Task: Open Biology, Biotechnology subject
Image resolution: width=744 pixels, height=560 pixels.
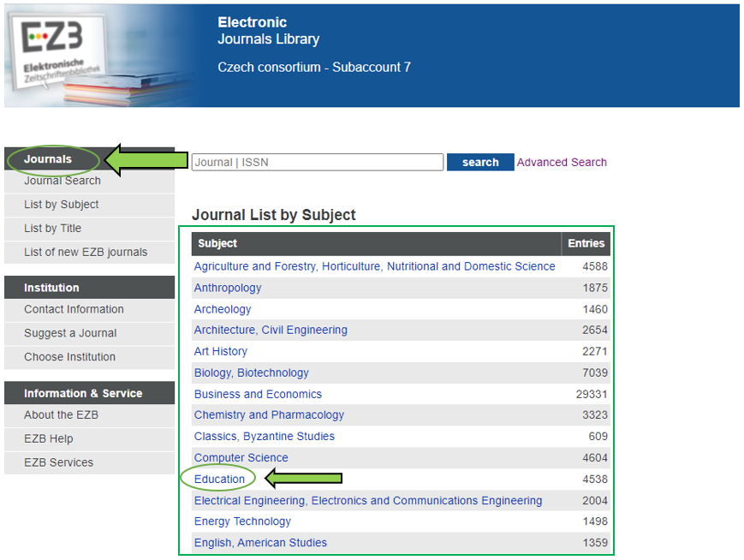Action: click(252, 372)
